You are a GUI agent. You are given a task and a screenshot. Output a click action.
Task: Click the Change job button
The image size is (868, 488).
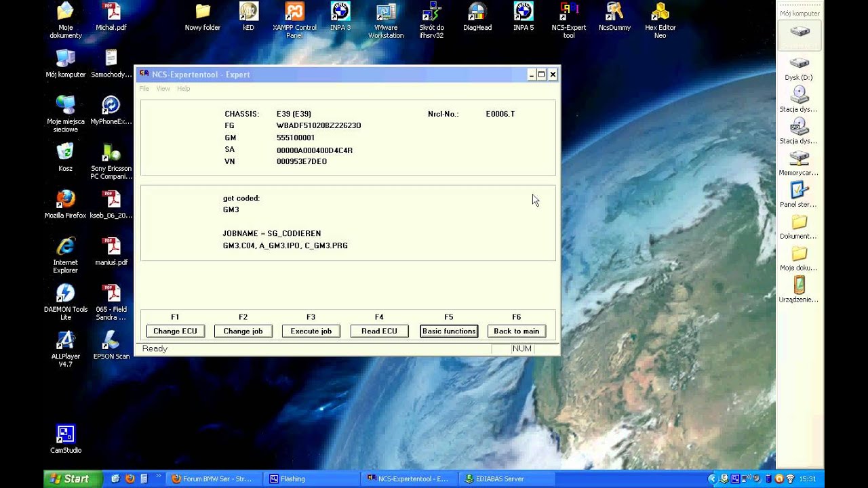click(243, 331)
